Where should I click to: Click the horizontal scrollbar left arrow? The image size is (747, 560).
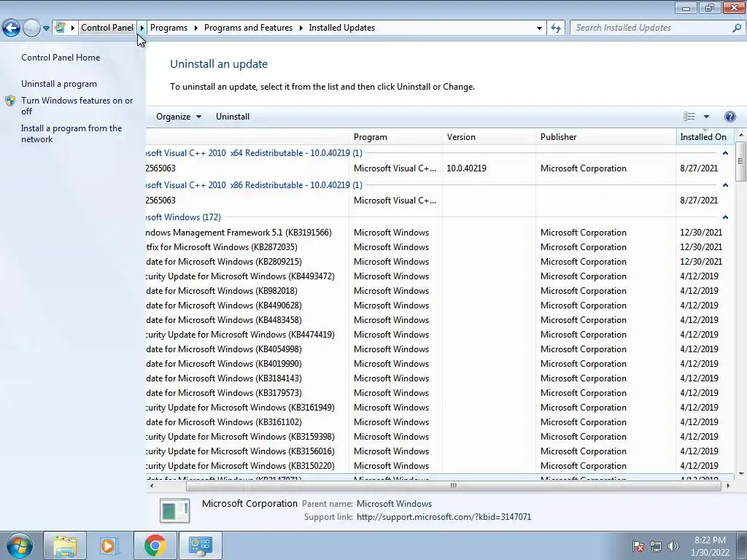[152, 486]
